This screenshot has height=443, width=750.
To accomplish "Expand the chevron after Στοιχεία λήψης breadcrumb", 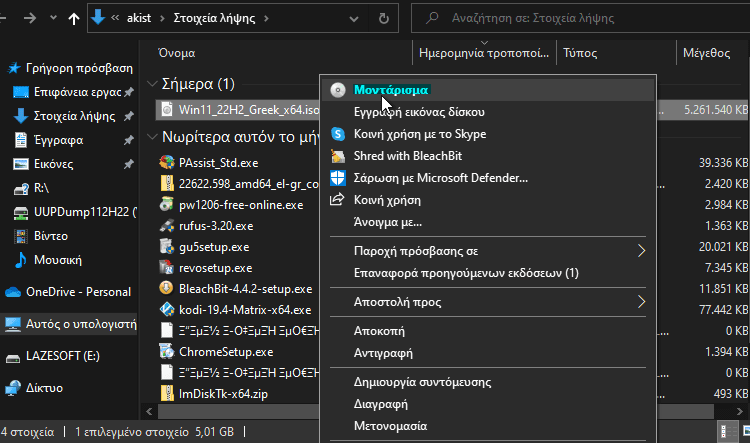I will click(x=266, y=18).
